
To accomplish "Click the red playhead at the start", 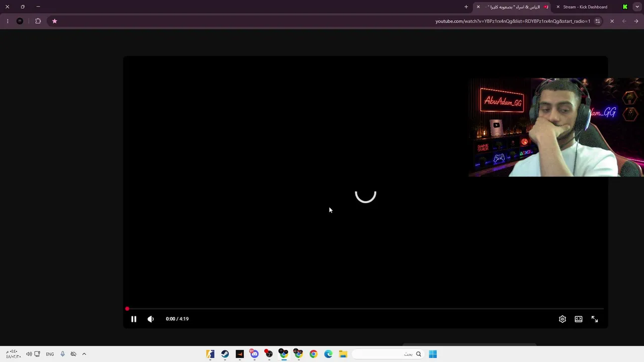I will coord(127,309).
